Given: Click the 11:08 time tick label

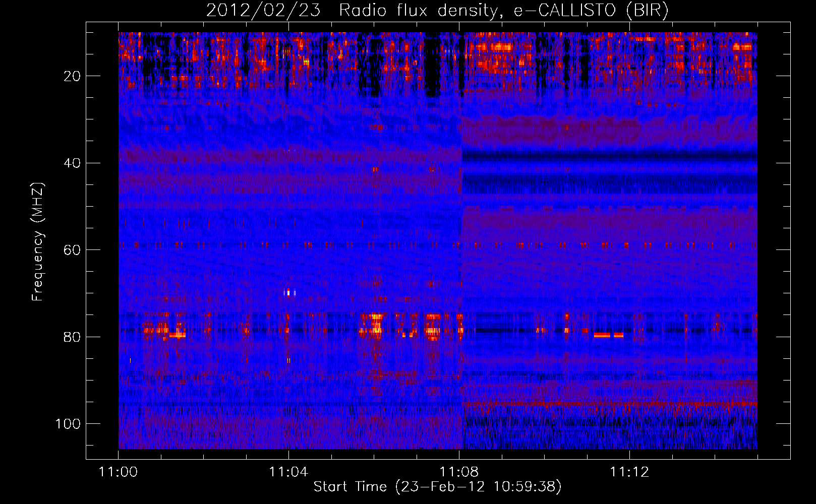Looking at the screenshot, I should coord(459,472).
